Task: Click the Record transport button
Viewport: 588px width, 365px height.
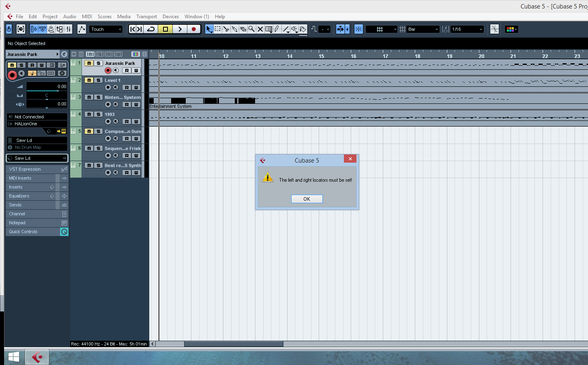Action: pyautogui.click(x=194, y=29)
